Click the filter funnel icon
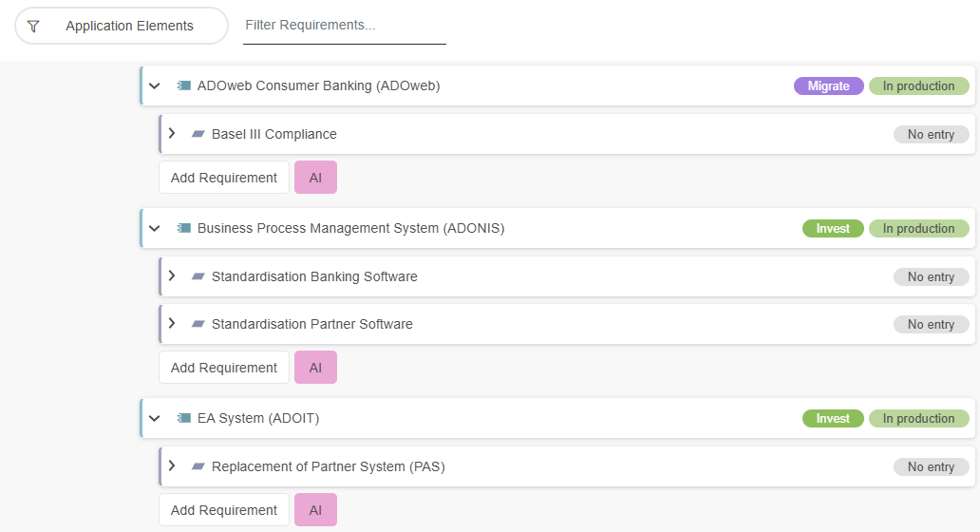The image size is (980, 532). (x=33, y=27)
